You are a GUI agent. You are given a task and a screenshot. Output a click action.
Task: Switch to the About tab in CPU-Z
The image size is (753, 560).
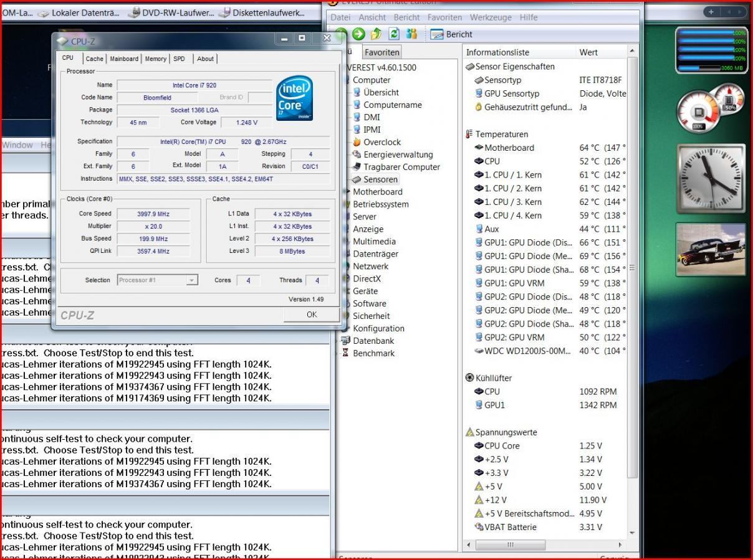pyautogui.click(x=205, y=59)
